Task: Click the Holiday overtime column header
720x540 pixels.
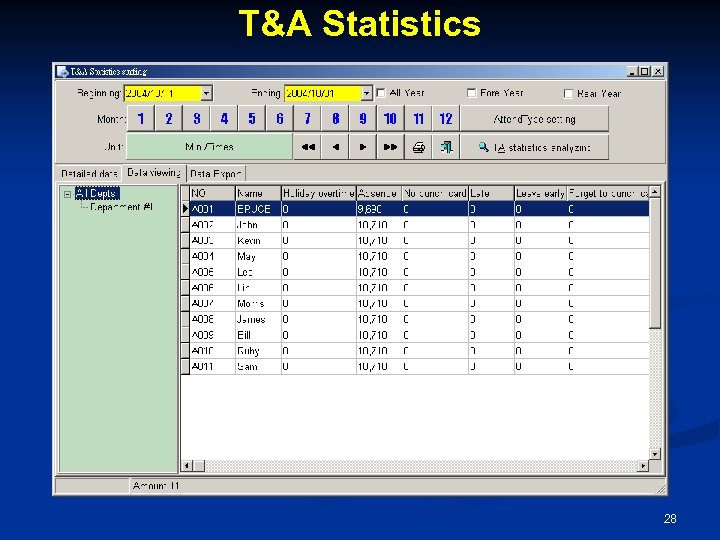Action: pos(319,193)
